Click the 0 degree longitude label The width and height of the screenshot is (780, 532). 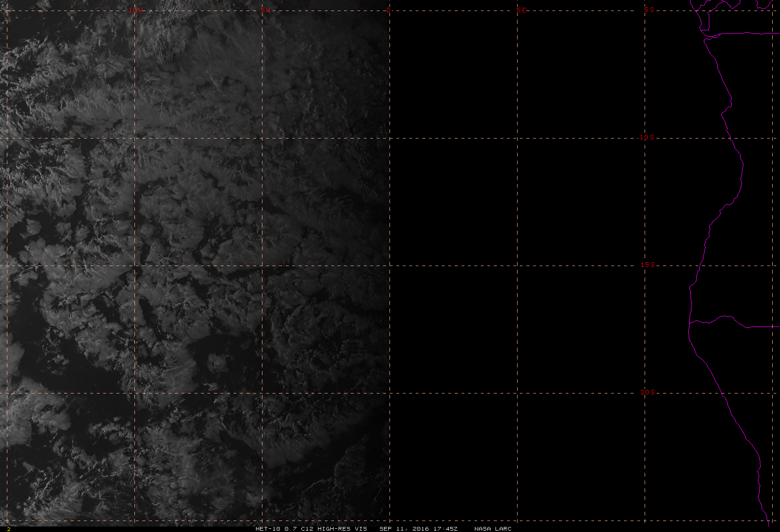pos(389,10)
